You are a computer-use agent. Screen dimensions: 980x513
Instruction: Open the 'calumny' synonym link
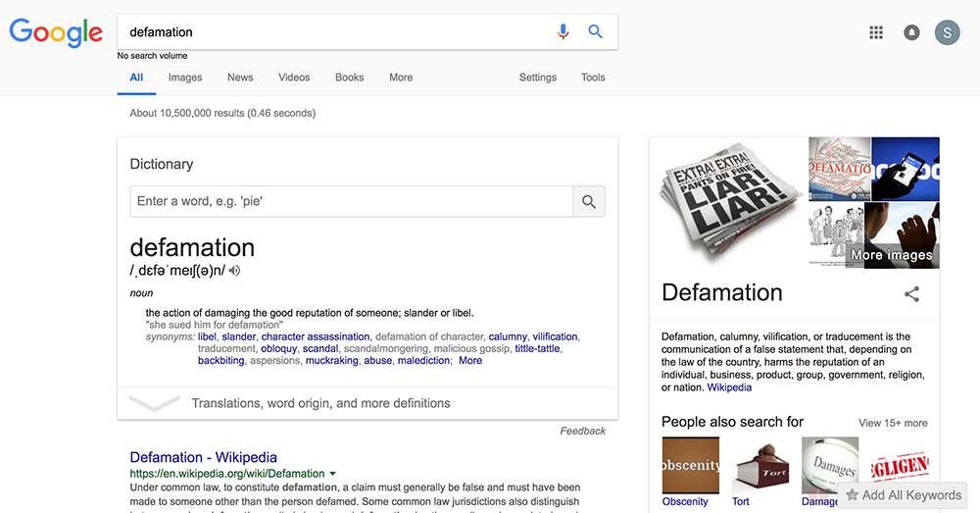click(508, 336)
